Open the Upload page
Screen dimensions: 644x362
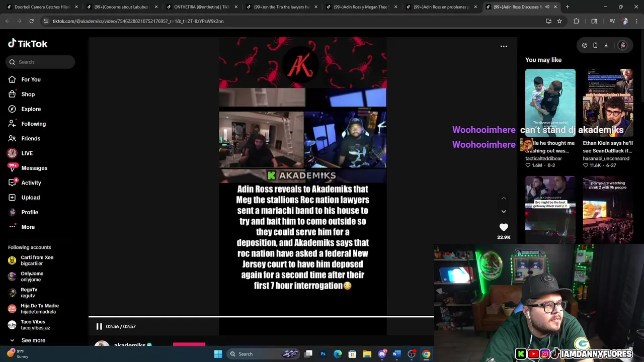click(24, 198)
